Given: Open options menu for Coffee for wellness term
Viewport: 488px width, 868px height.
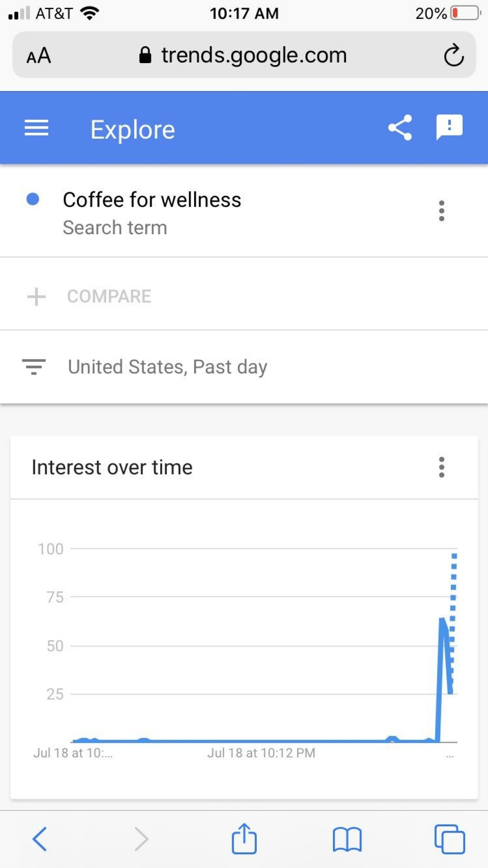Looking at the screenshot, I should (x=441, y=210).
